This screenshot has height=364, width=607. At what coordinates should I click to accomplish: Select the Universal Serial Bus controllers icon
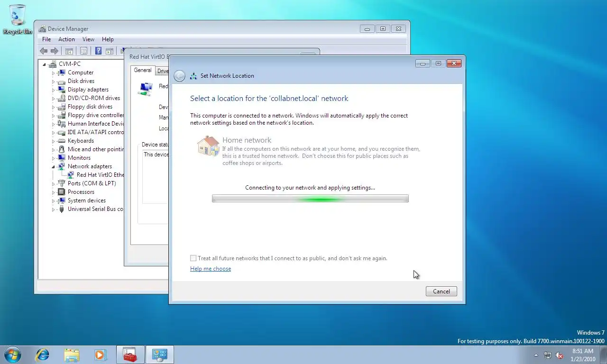tap(61, 209)
